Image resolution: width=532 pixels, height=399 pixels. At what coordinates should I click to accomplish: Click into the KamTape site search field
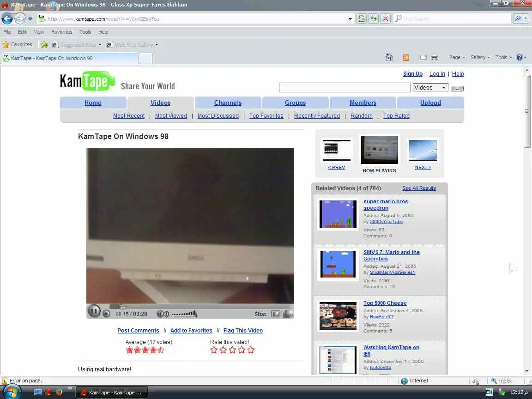(x=345, y=88)
